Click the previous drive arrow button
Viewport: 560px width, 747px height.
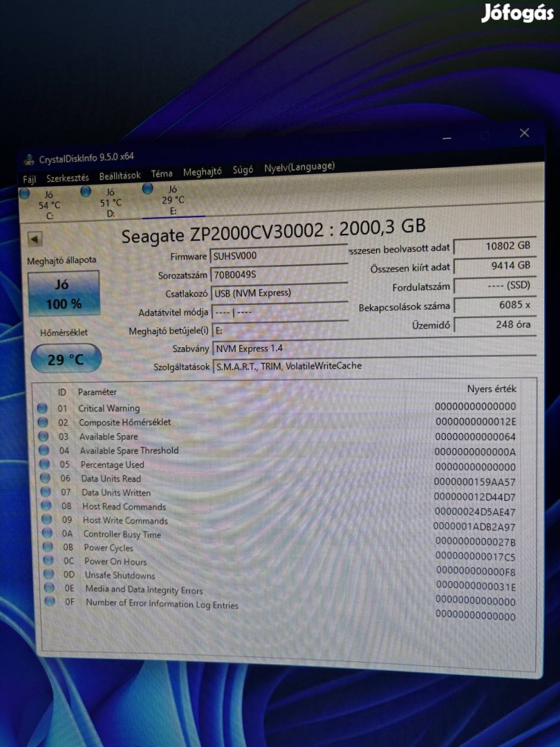35,239
